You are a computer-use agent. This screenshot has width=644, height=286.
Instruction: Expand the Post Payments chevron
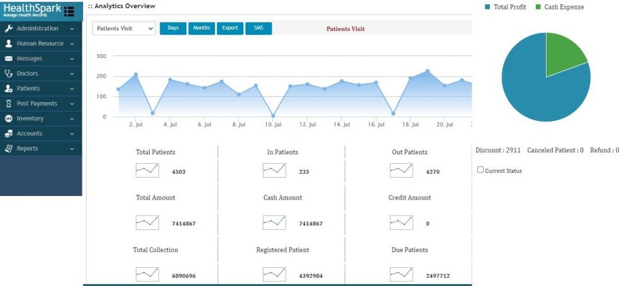pyautogui.click(x=72, y=104)
